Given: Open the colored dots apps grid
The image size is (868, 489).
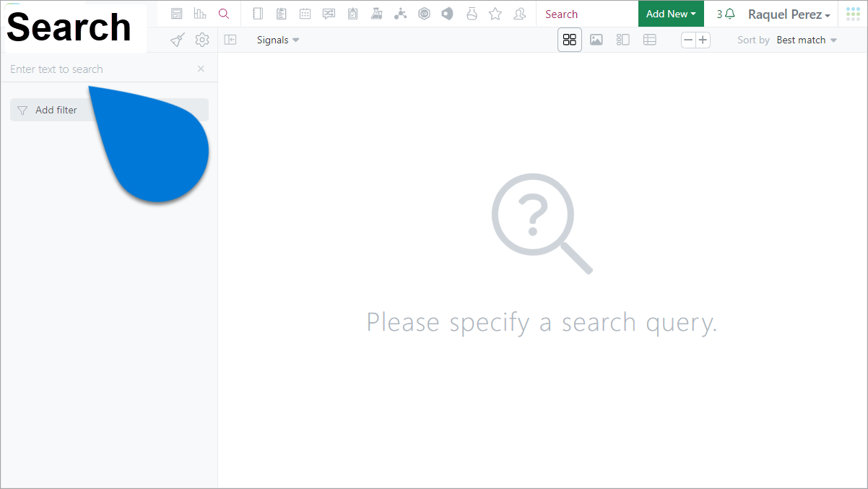Looking at the screenshot, I should pyautogui.click(x=853, y=14).
